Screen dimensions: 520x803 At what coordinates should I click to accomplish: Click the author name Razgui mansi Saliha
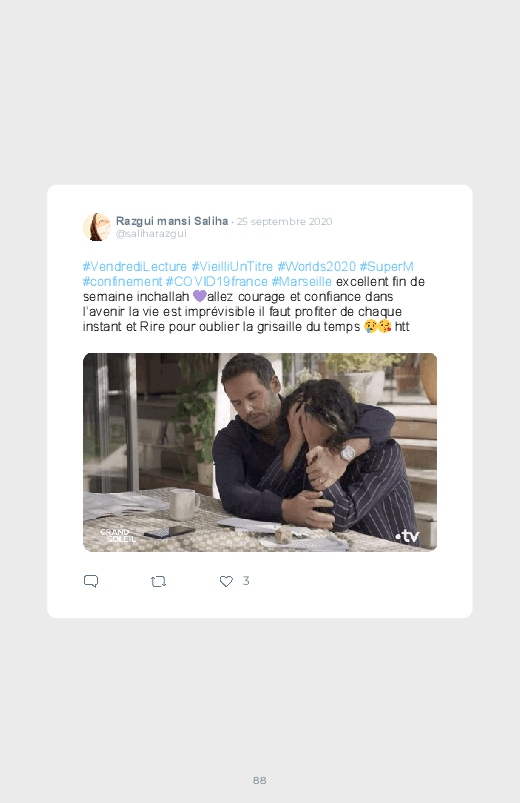coord(172,221)
